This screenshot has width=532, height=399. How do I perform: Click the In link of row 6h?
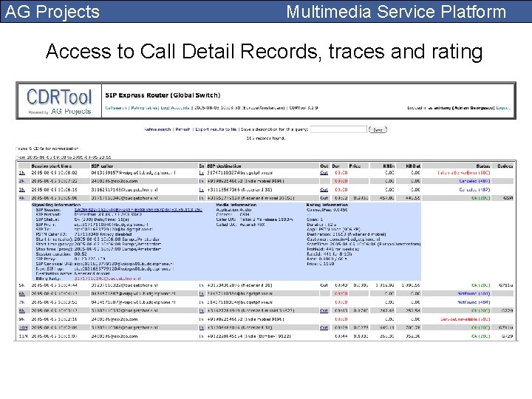click(x=201, y=294)
